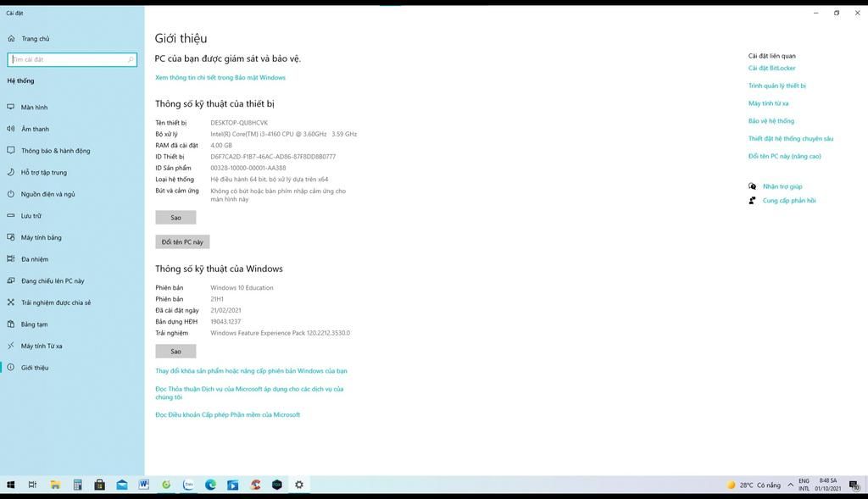Screen dimensions: 868x499
Task: Open Thay đổi khóa sản phẩm link
Action: click(x=251, y=371)
